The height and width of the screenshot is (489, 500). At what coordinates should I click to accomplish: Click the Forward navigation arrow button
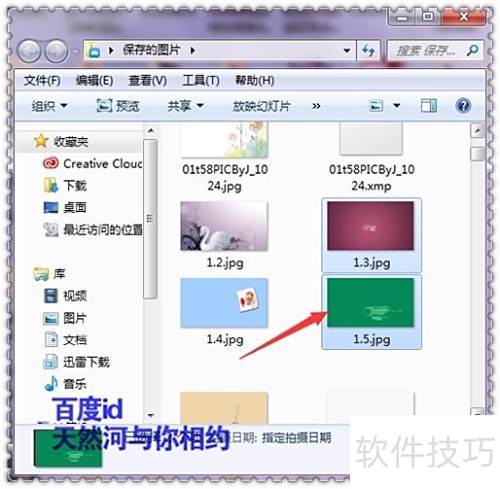56,51
